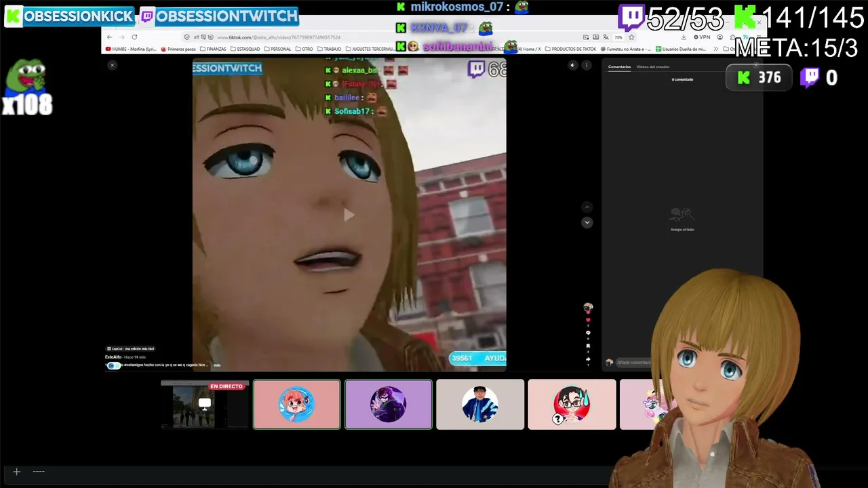Switch to the Comentarios tab
This screenshot has width=868, height=488.
[x=619, y=66]
